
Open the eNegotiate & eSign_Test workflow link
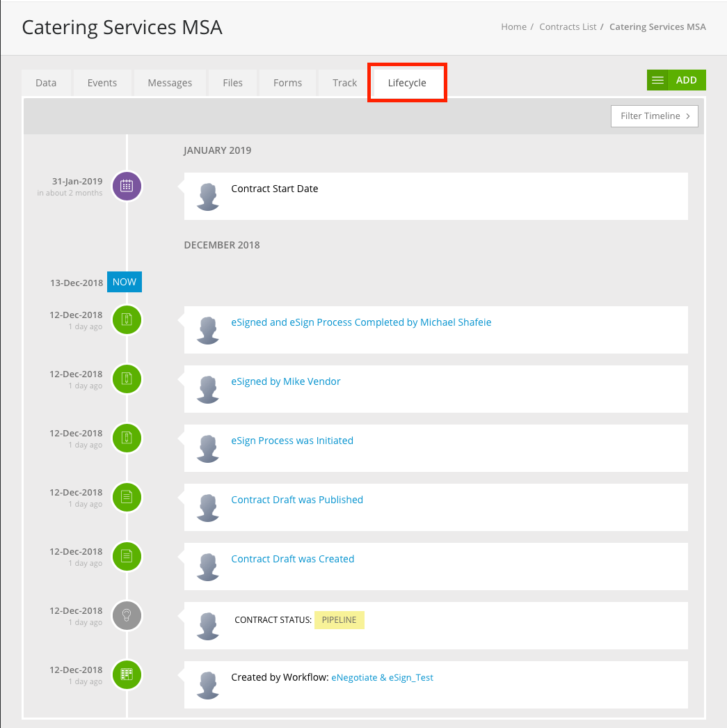pyautogui.click(x=383, y=677)
